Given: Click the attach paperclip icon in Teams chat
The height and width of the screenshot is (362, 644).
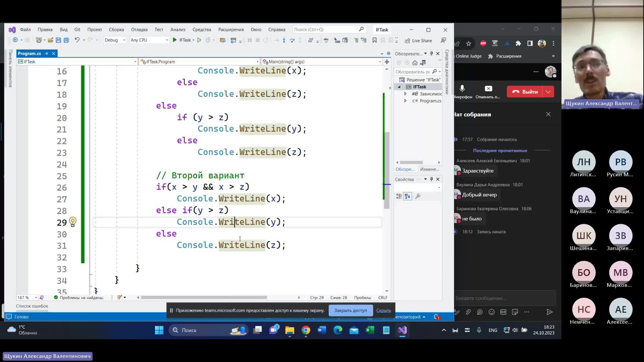Looking at the screenshot, I should pos(468,312).
